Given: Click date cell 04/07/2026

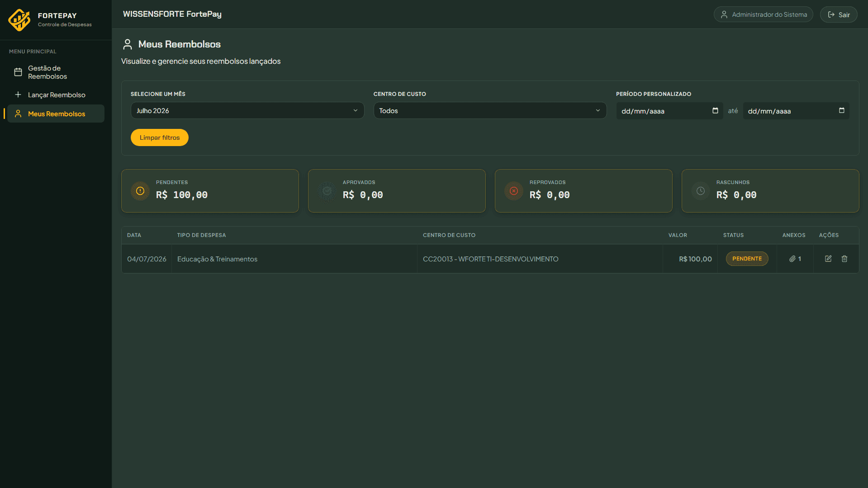Looking at the screenshot, I should click(147, 259).
